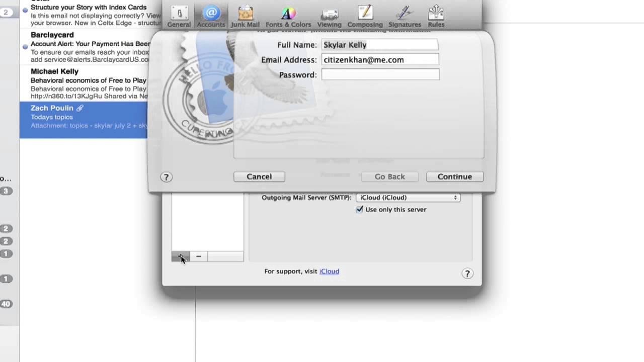This screenshot has height=362, width=644.
Task: Click attachment paperclip on Zach Poulin email
Action: 79,108
